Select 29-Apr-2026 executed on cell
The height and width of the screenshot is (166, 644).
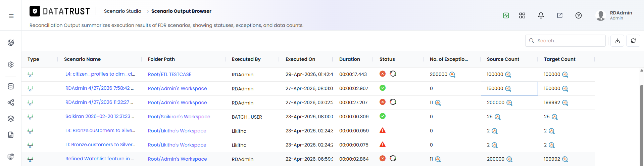click(x=309, y=74)
